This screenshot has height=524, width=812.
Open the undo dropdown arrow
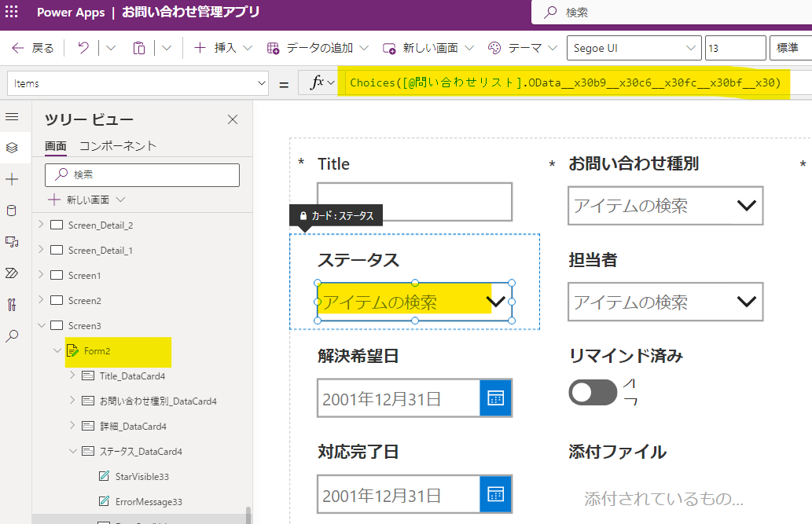point(111,48)
